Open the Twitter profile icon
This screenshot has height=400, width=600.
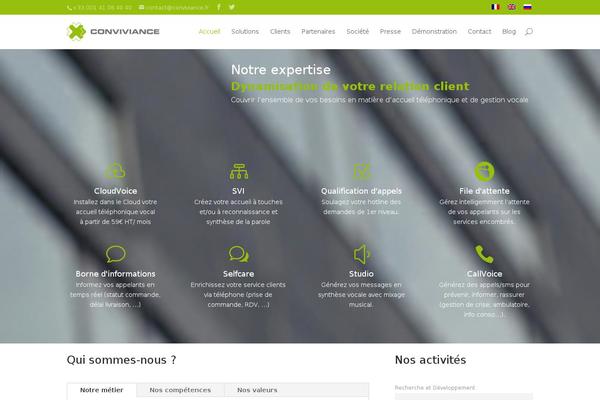tap(232, 7)
